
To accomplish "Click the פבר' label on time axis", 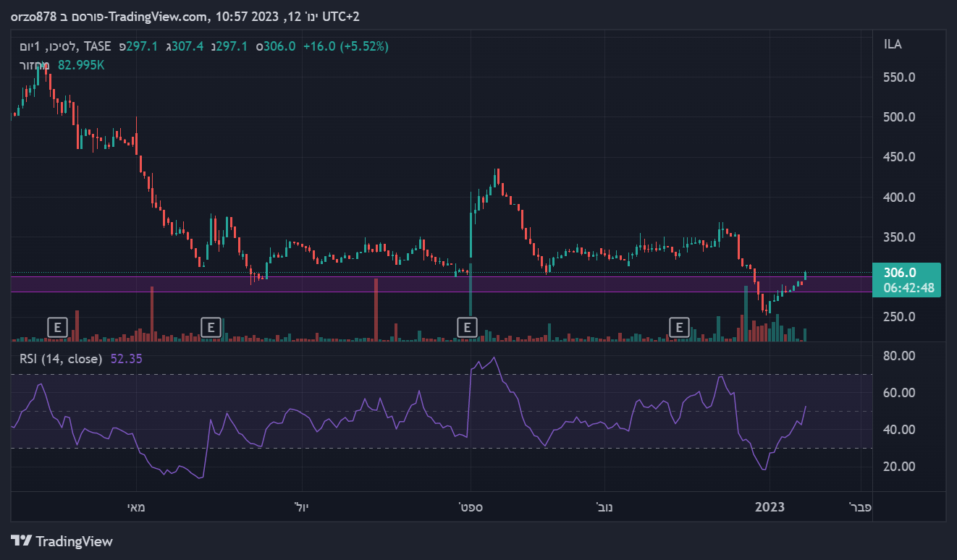I will [861, 507].
